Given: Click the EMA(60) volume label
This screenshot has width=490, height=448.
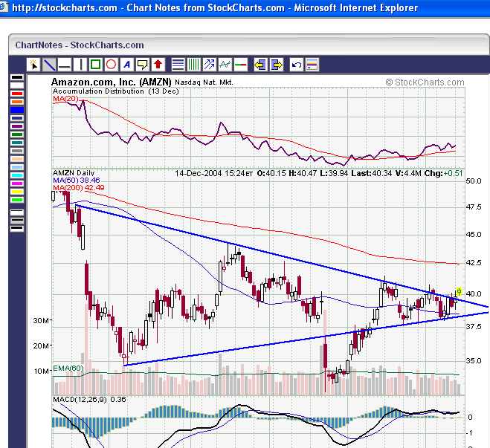Looking at the screenshot, I should (x=68, y=369).
